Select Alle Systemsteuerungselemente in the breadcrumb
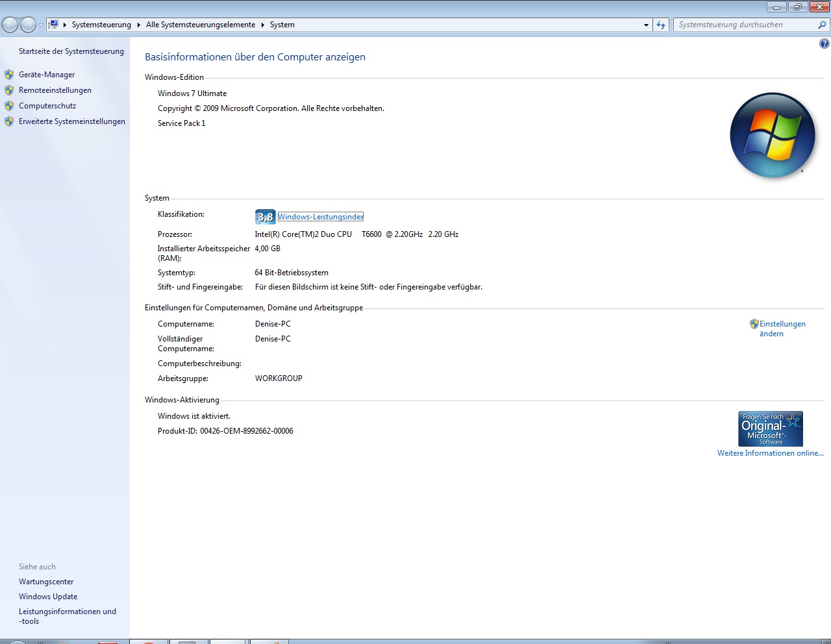Screen dimensions: 831x644 (201, 25)
